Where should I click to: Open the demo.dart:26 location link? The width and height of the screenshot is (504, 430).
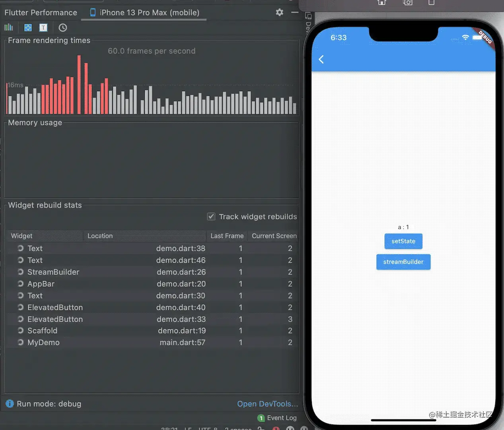(181, 272)
